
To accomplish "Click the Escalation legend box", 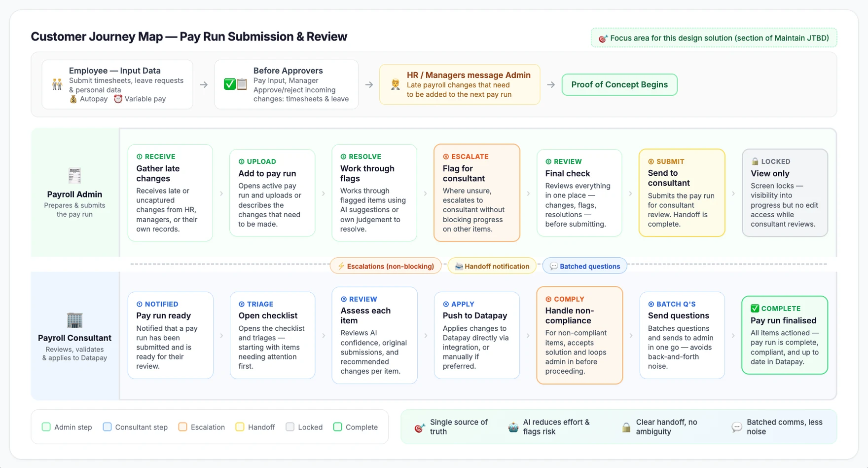I will tap(182, 427).
